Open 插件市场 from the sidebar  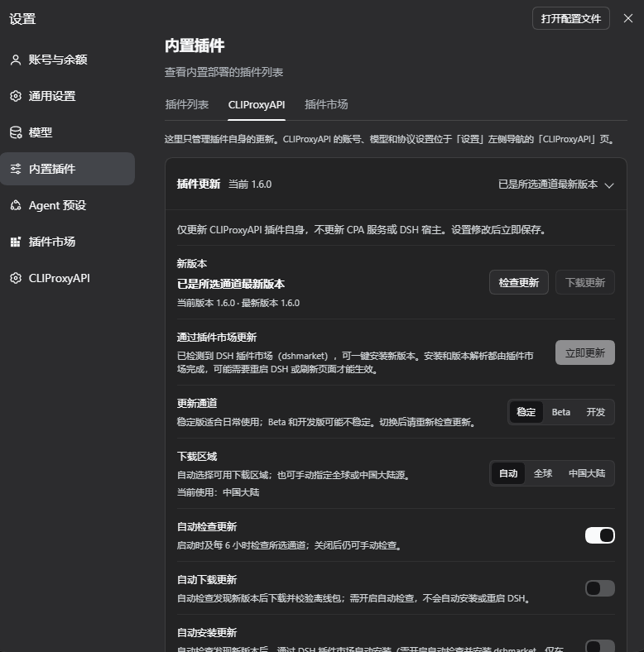tap(67, 242)
